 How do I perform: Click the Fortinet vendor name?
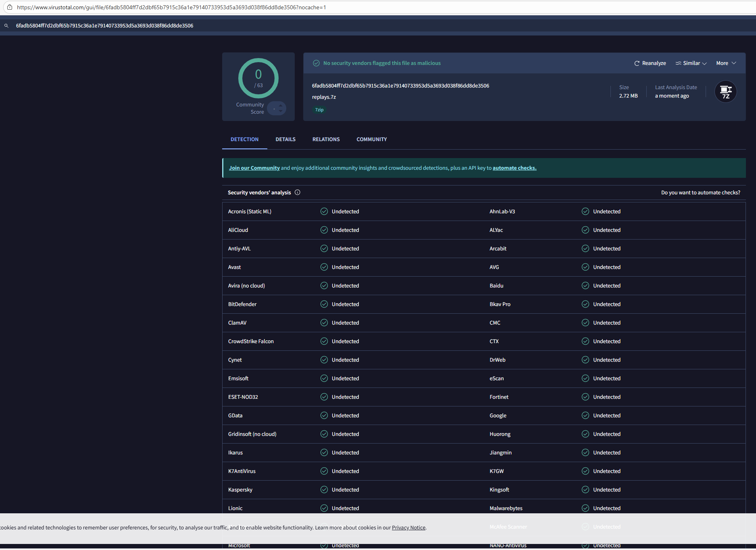point(499,397)
